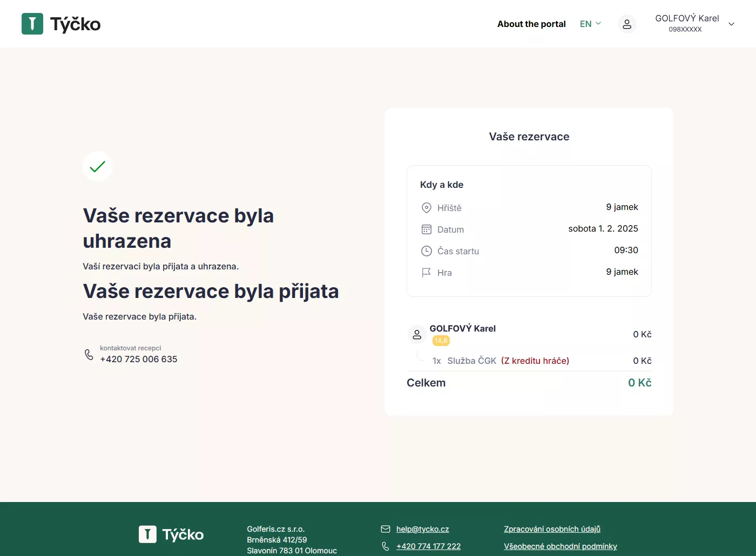Click the 'Vaše rezervace' card heading
756x556 pixels.
click(x=529, y=137)
